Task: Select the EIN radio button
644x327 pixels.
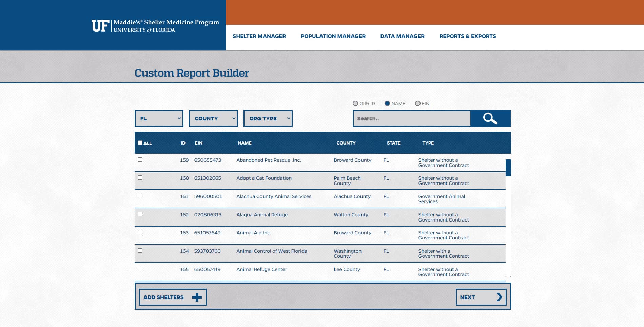Action: [418, 103]
